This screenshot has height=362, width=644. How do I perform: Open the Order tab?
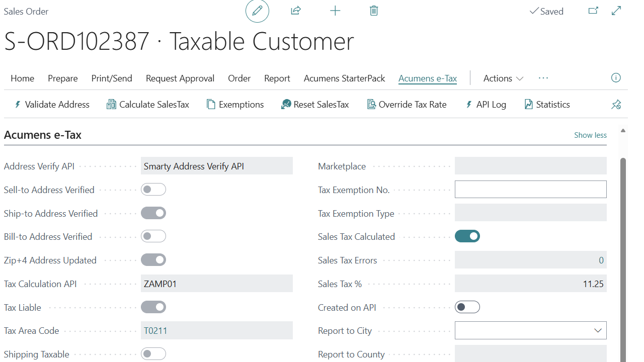(x=239, y=78)
